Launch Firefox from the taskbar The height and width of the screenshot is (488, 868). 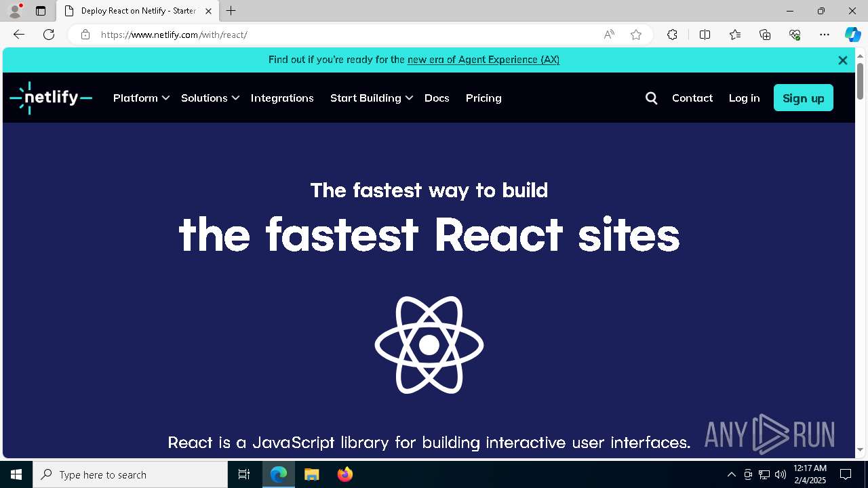(345, 474)
